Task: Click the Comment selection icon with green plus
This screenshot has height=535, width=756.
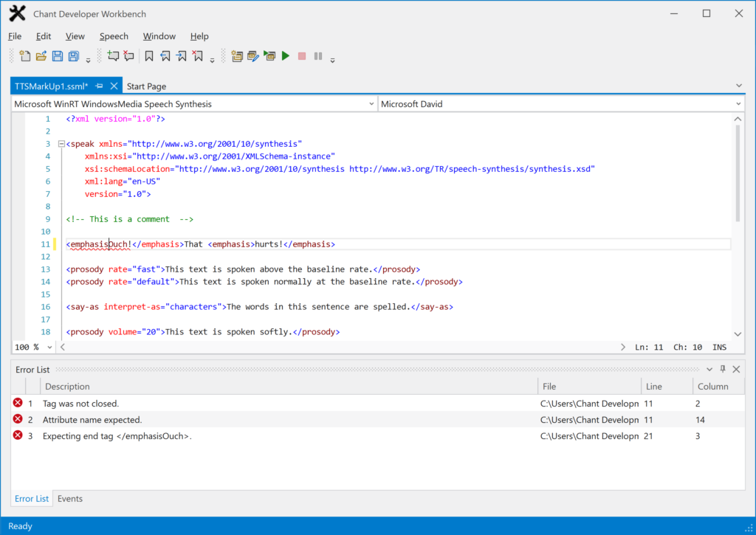Action: [x=113, y=56]
